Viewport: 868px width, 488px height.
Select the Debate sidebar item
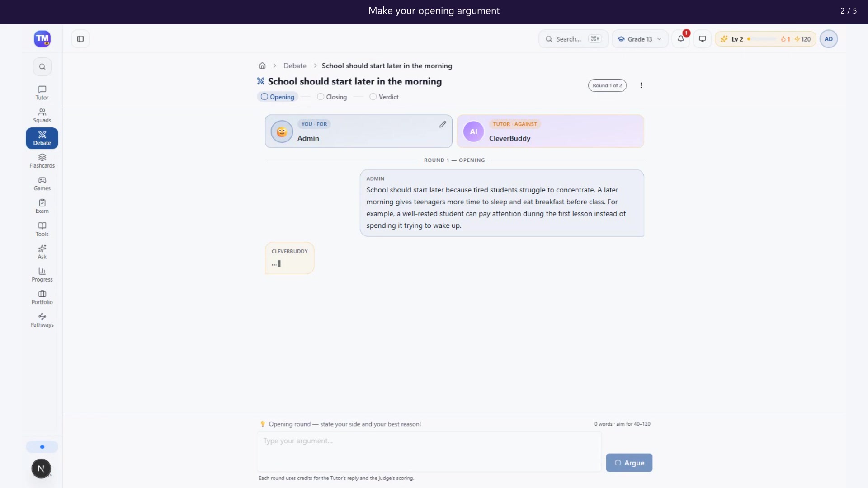42,138
